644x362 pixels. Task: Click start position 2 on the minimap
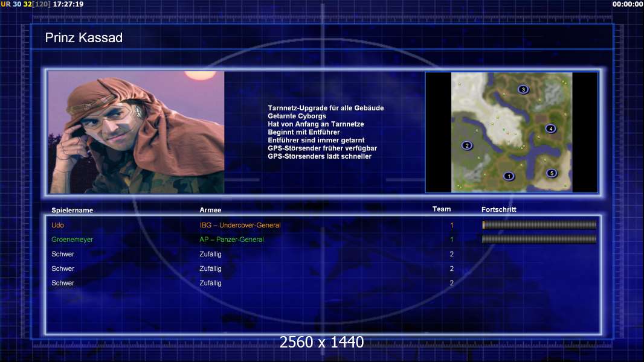(x=466, y=145)
